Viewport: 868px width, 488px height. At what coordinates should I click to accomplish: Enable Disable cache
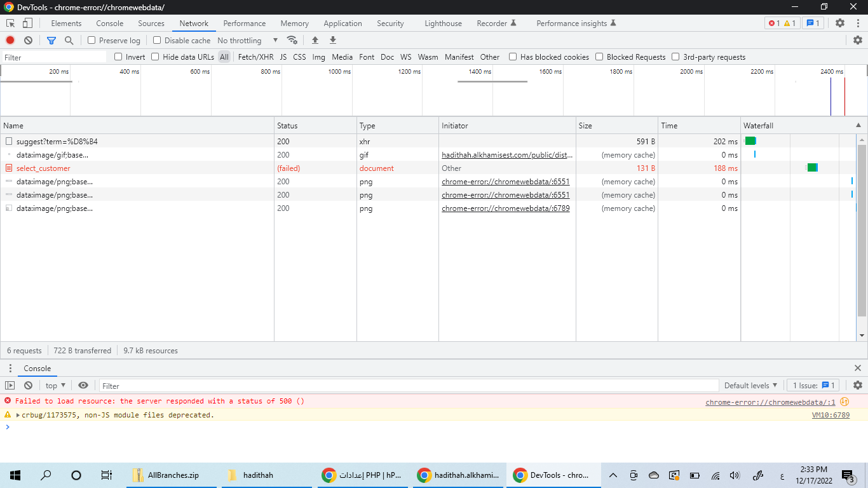156,40
